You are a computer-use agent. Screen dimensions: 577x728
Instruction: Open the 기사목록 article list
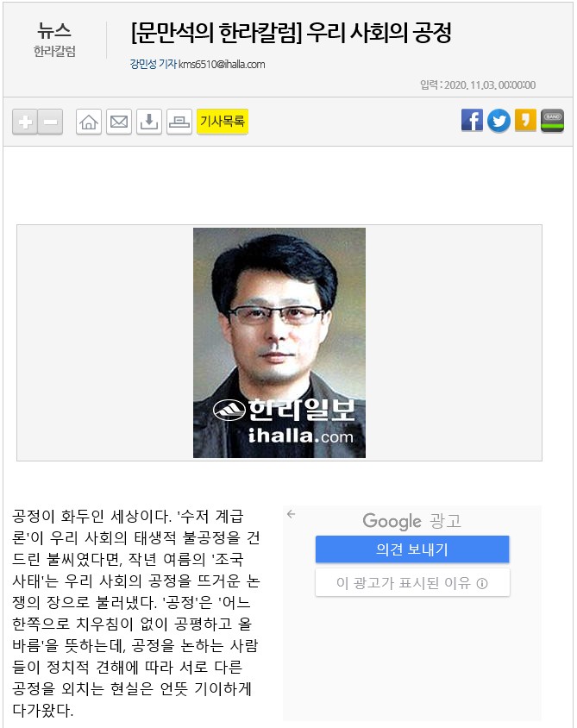pyautogui.click(x=223, y=122)
